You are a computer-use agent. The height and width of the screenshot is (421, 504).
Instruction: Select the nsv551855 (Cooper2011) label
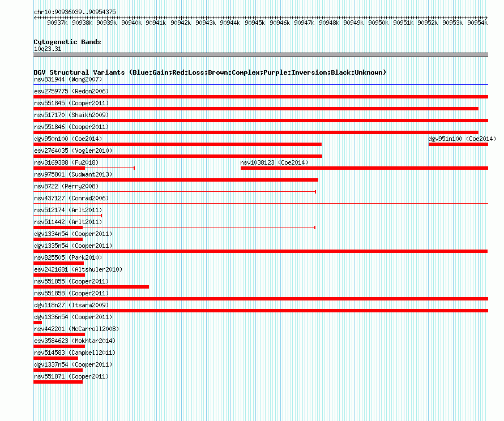(x=71, y=281)
